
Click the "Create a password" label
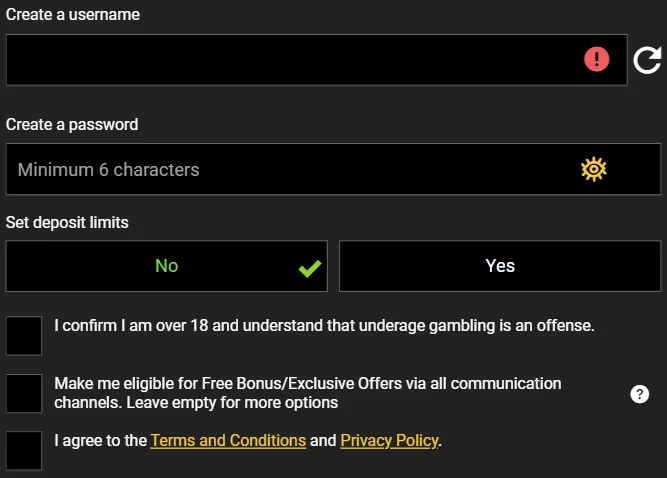[72, 125]
